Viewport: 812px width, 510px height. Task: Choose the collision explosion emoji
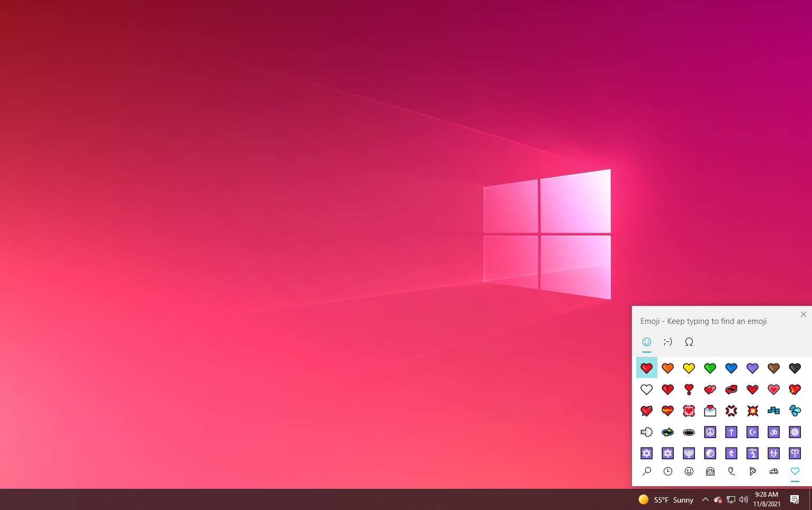tap(753, 411)
